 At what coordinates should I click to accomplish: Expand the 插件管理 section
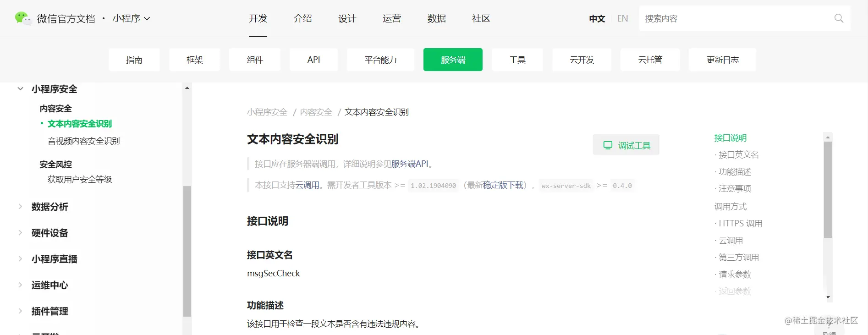pyautogui.click(x=20, y=311)
